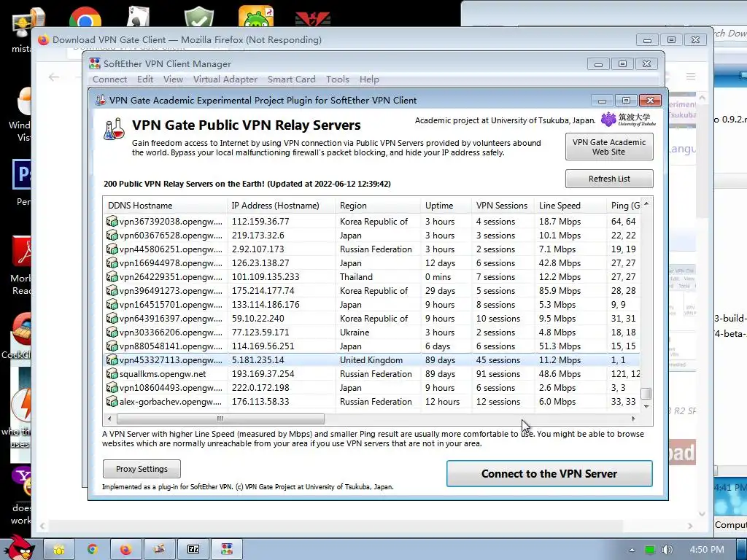Click Connect to the VPN Server button
Viewport: 747px width, 560px height.
coord(549,474)
